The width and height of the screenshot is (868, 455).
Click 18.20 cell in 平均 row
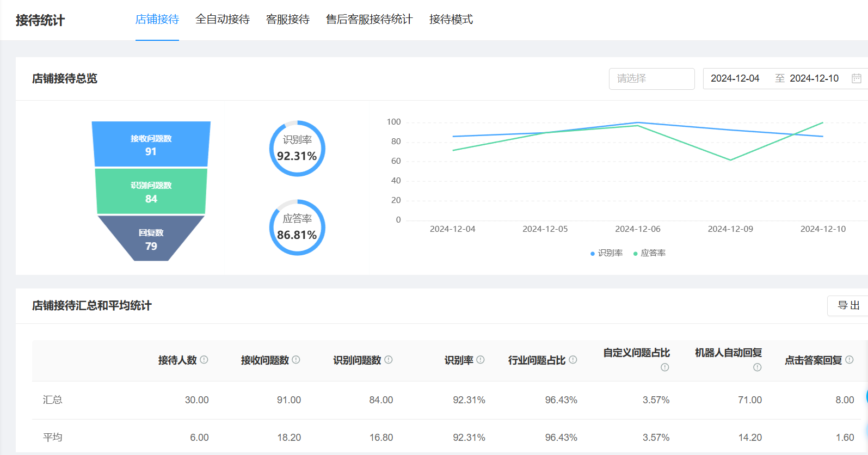289,438
